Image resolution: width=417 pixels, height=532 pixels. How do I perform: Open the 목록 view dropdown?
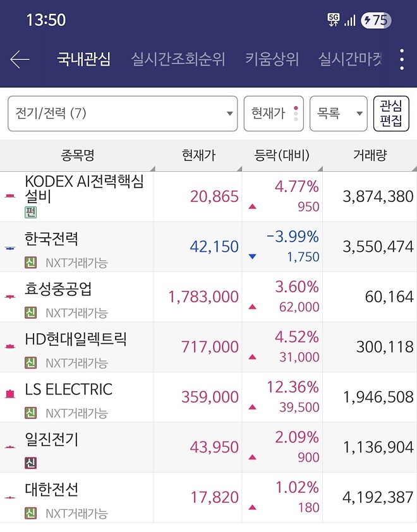coord(339,114)
